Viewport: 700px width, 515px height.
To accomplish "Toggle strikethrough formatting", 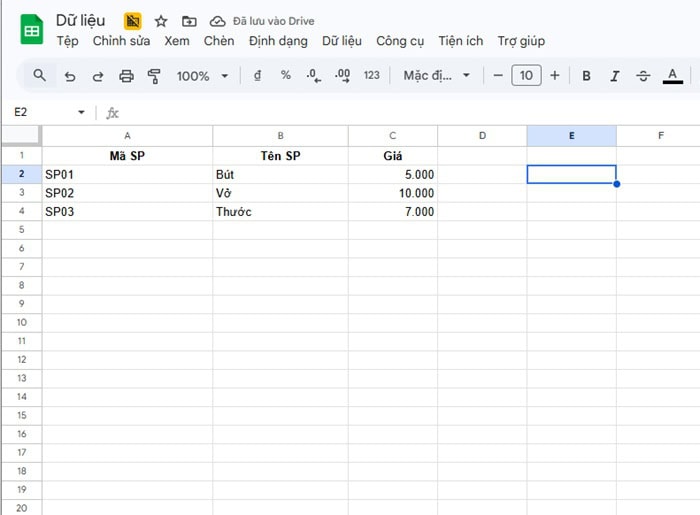I will point(643,76).
